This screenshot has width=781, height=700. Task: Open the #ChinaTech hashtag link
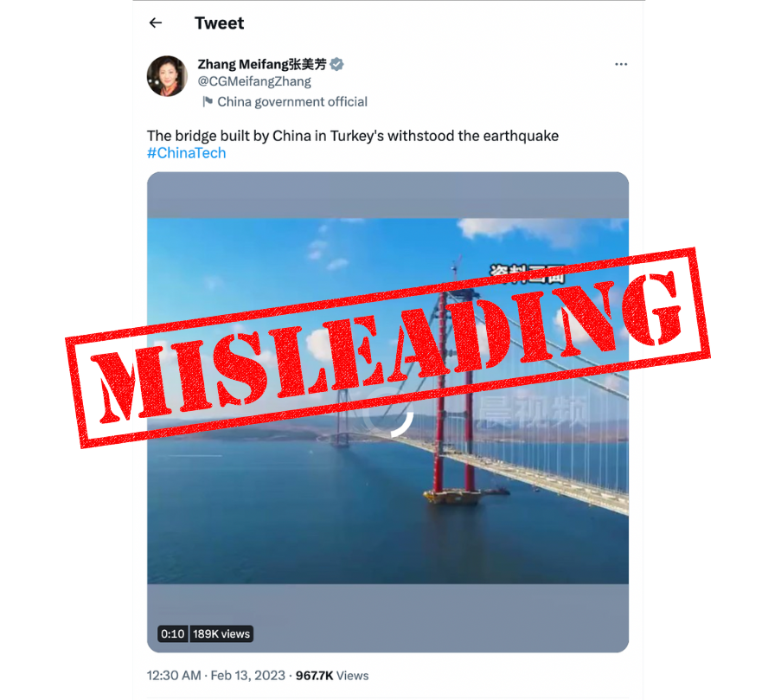(x=186, y=153)
